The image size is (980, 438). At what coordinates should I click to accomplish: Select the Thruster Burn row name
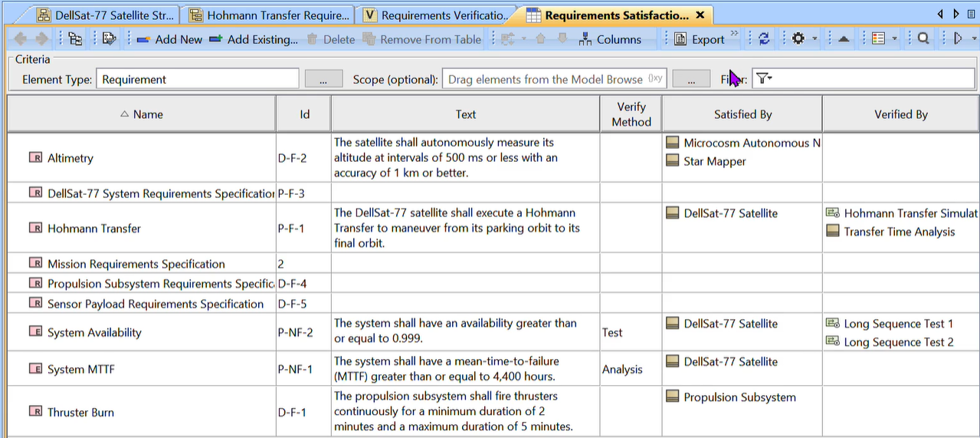coord(80,413)
